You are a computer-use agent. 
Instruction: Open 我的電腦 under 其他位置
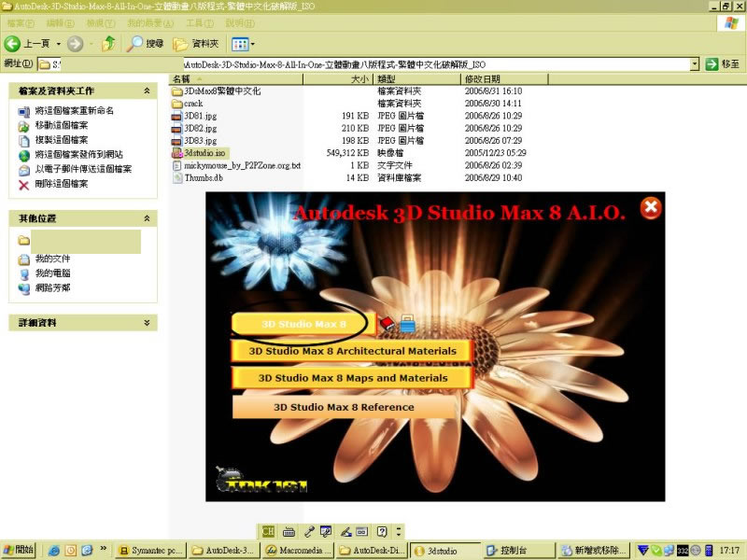52,273
